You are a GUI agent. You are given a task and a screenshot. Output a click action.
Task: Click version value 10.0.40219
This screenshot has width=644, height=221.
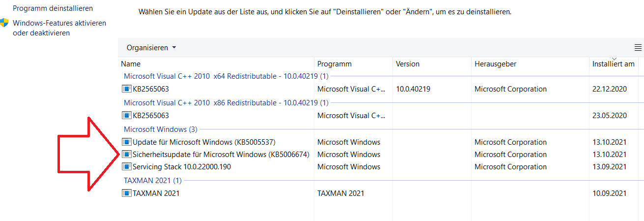click(413, 89)
